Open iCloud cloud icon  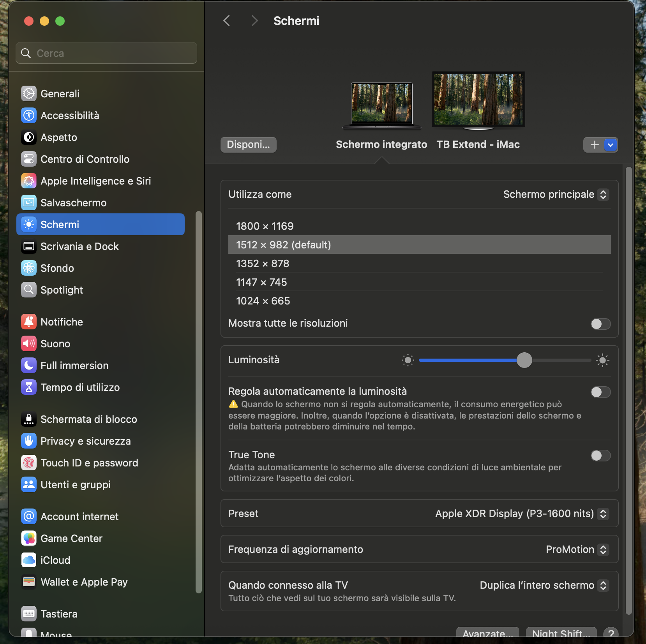[29, 560]
